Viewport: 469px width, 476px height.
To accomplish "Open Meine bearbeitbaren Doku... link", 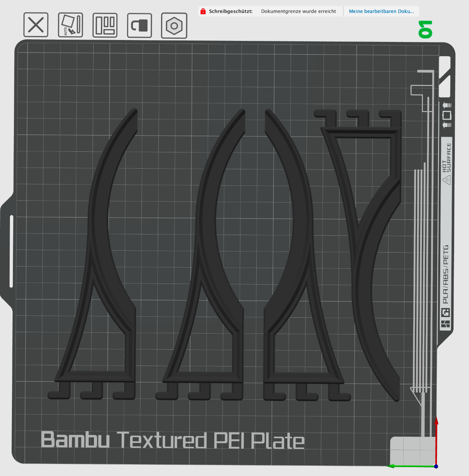I will point(381,11).
